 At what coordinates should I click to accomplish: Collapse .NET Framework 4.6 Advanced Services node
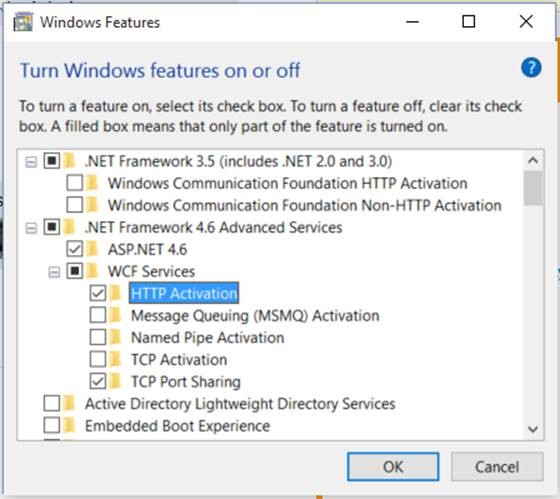(x=31, y=228)
